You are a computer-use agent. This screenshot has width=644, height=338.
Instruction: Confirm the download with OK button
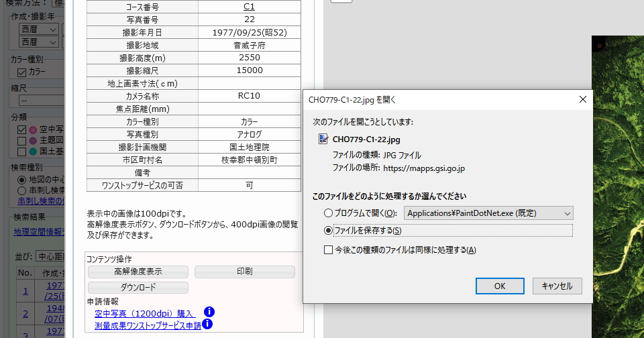click(500, 286)
